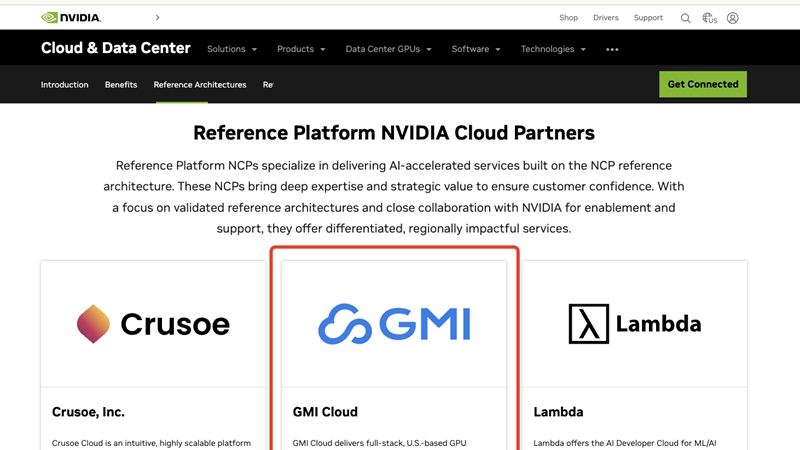Click the GMI logo thumbnail
Viewport: 800px width, 450px height.
click(394, 324)
